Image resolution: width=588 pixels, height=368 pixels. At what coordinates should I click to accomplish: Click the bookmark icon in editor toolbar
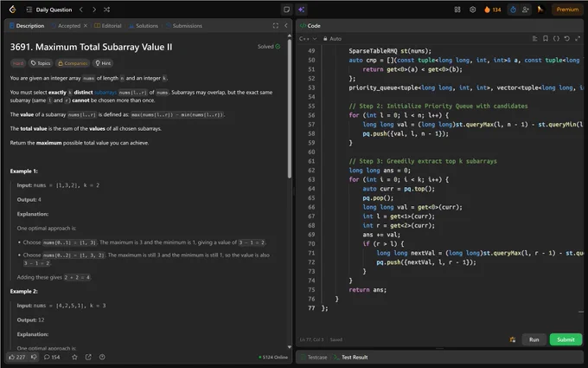(x=546, y=38)
